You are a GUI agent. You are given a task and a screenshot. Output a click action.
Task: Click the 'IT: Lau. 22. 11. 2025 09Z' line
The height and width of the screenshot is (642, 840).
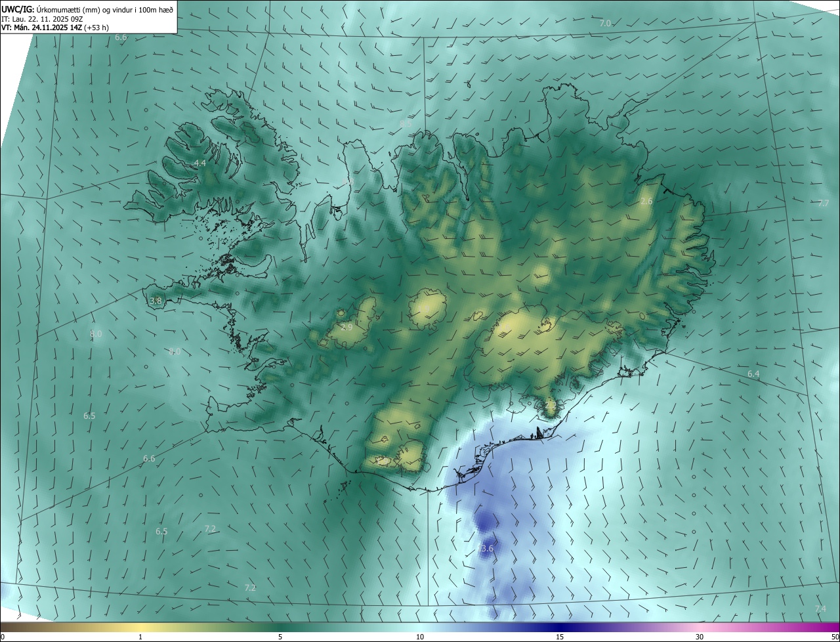(x=42, y=18)
